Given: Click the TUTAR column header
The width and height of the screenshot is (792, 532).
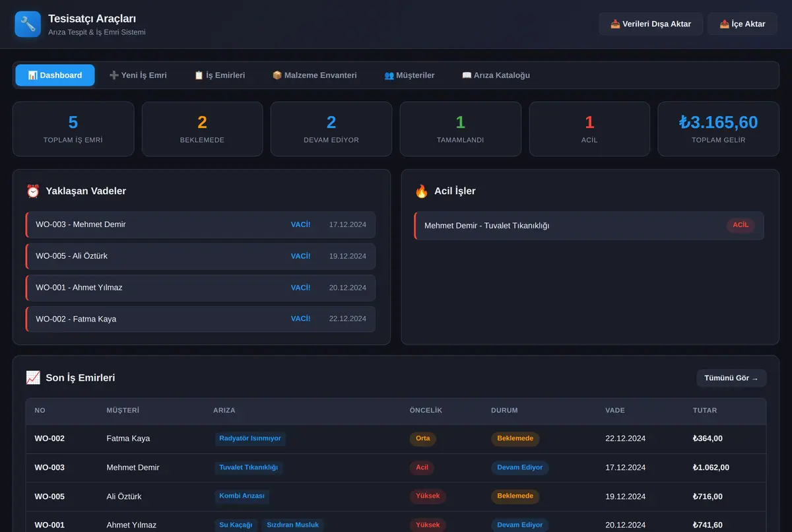Looking at the screenshot, I should [705, 411].
